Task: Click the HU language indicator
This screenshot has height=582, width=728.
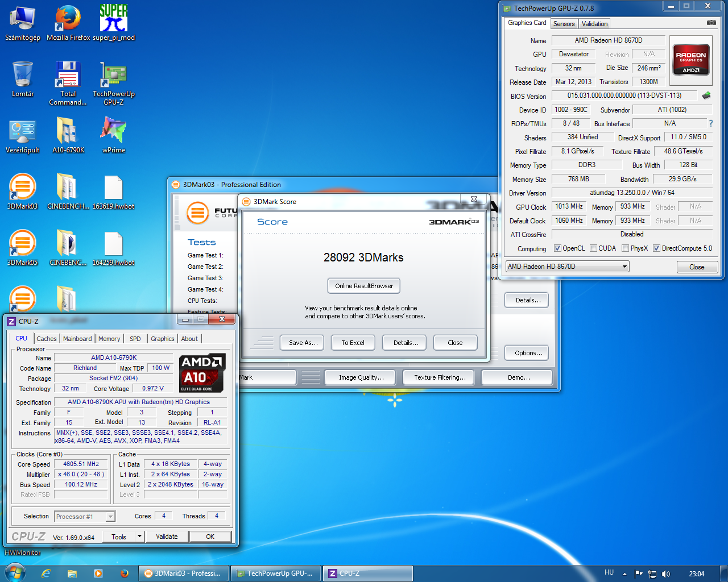Action: click(609, 572)
